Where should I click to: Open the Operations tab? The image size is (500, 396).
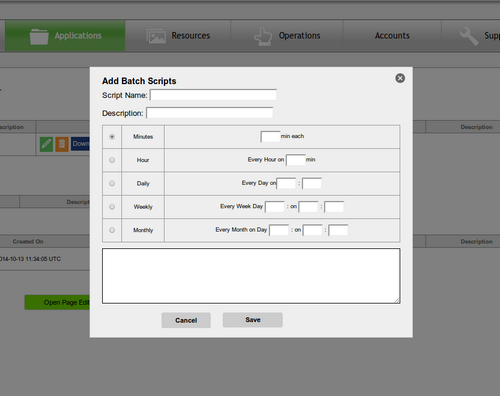pyautogui.click(x=287, y=36)
